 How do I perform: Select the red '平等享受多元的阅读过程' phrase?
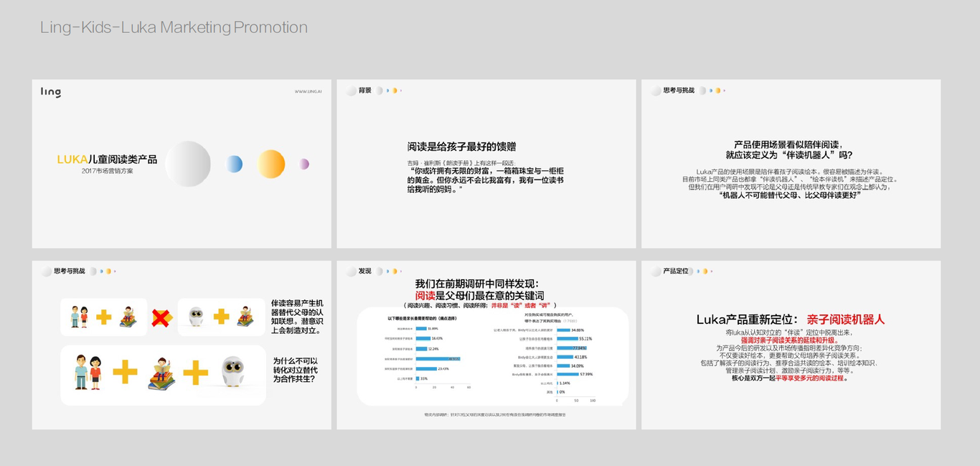pos(811,378)
